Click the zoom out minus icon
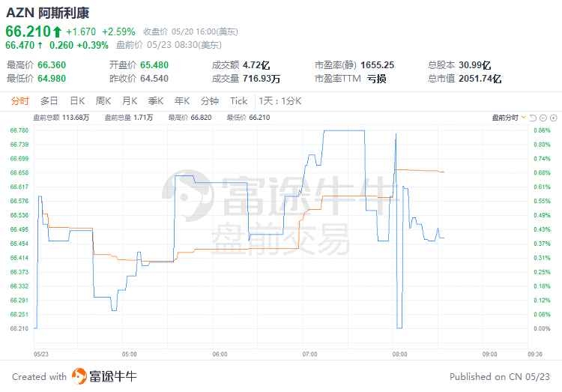The height and width of the screenshot is (392, 562). pyautogui.click(x=543, y=118)
